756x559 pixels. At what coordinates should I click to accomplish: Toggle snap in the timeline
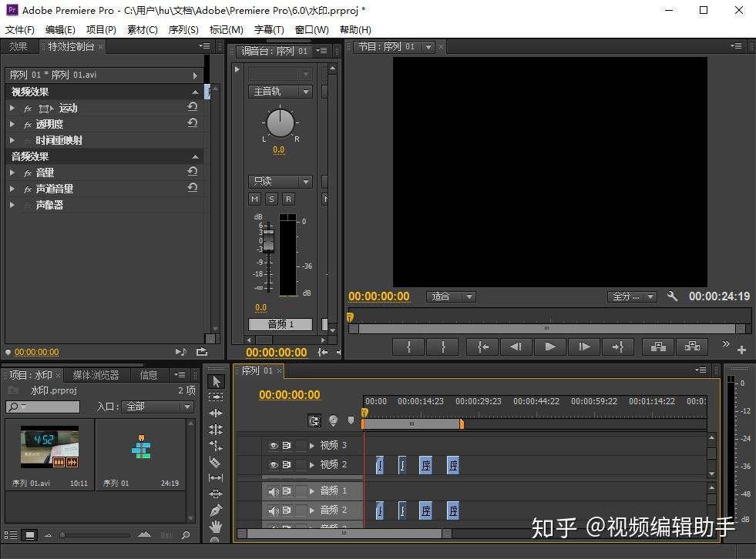[315, 420]
